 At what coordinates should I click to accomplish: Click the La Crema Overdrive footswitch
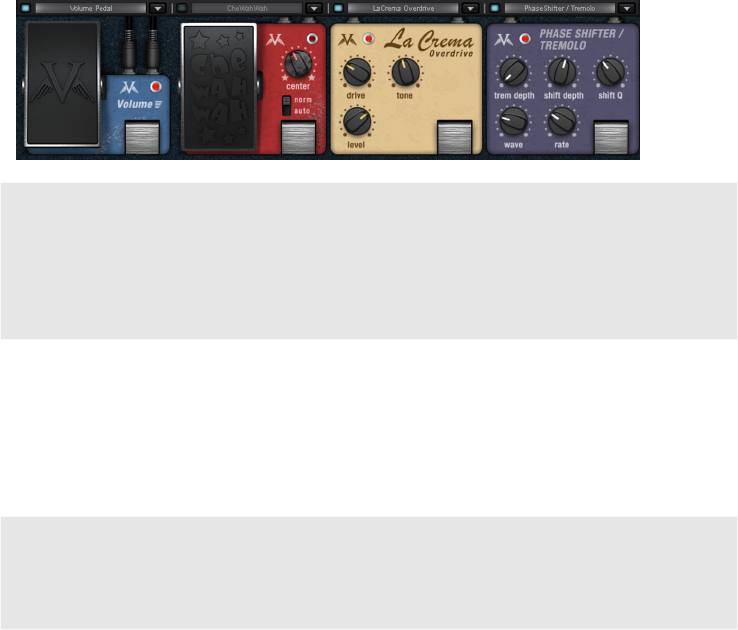(455, 137)
